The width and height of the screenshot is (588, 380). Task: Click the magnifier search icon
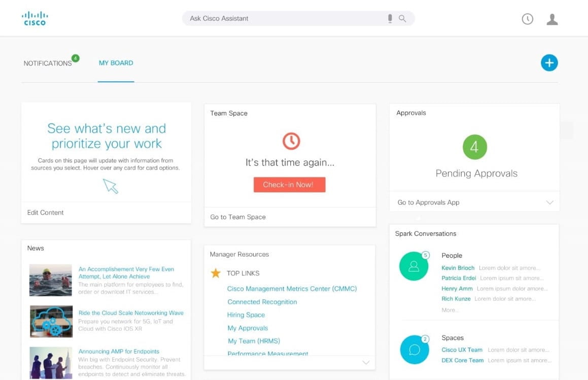click(402, 18)
